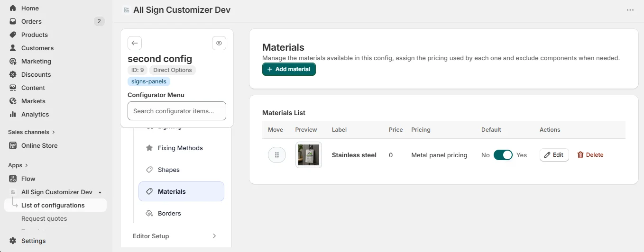Expand the Sales channels section
This screenshot has width=644, height=252.
coord(31,132)
